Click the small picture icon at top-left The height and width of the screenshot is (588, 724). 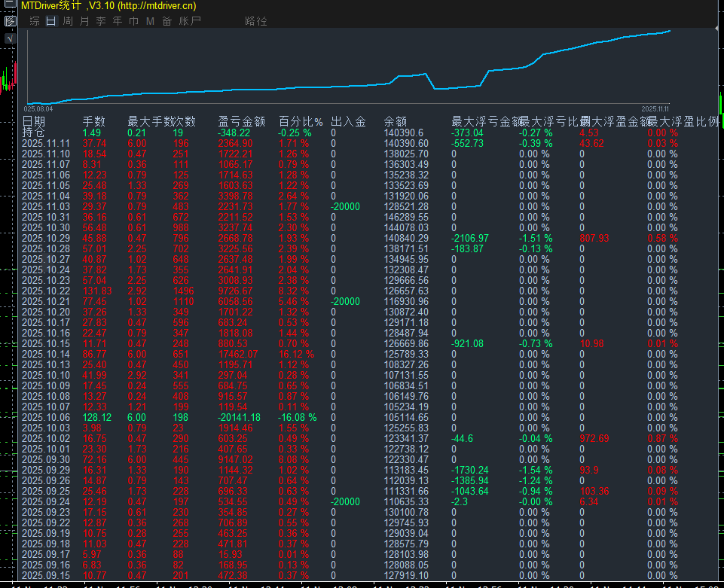10,21
